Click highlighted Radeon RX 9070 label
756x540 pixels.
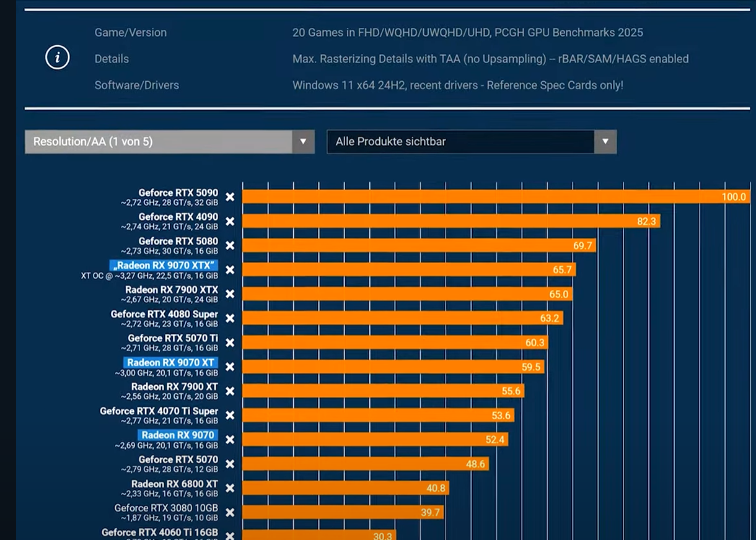pyautogui.click(x=178, y=435)
